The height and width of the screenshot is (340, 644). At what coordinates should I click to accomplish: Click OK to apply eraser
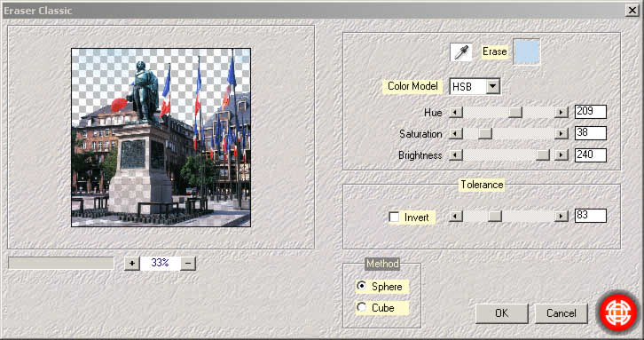click(x=501, y=313)
